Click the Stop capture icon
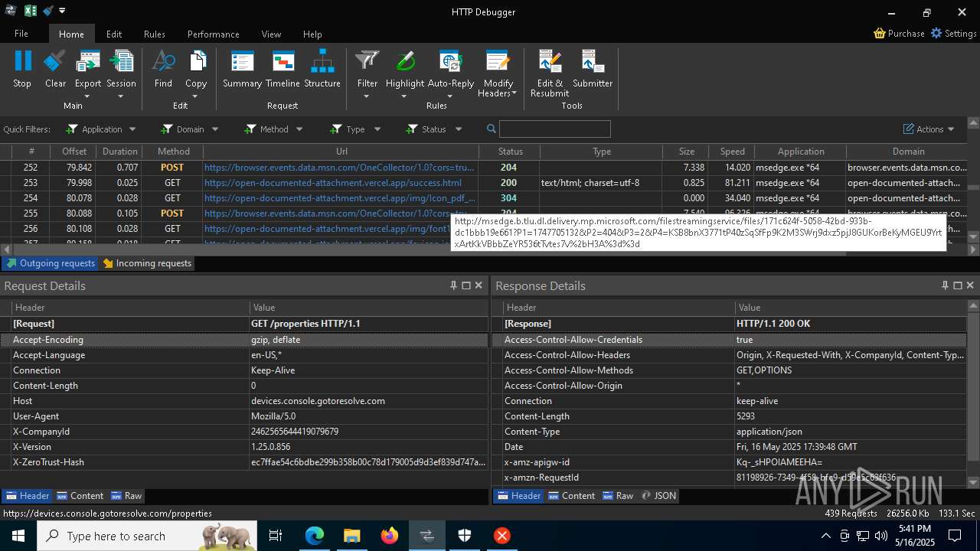The height and width of the screenshot is (551, 980). click(x=22, y=62)
